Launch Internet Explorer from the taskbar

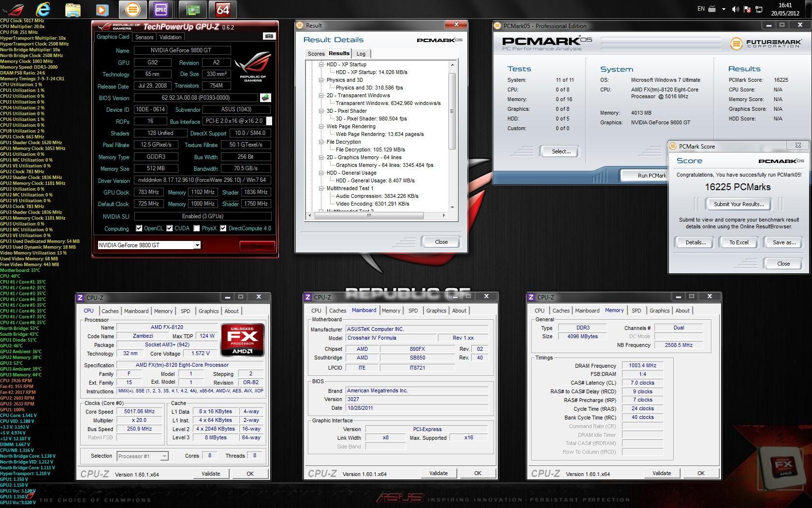tap(43, 9)
